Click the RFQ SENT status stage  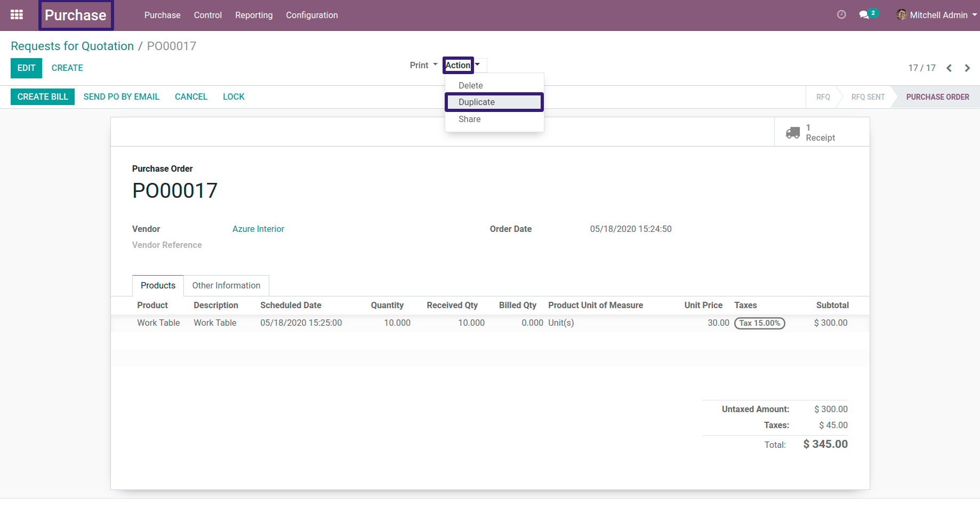tap(867, 97)
